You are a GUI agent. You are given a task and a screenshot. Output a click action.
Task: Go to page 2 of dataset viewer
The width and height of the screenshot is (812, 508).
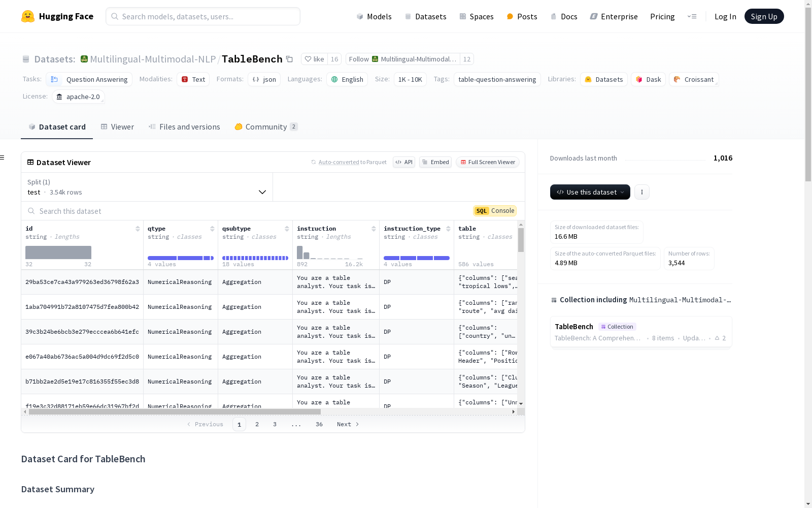(257, 424)
